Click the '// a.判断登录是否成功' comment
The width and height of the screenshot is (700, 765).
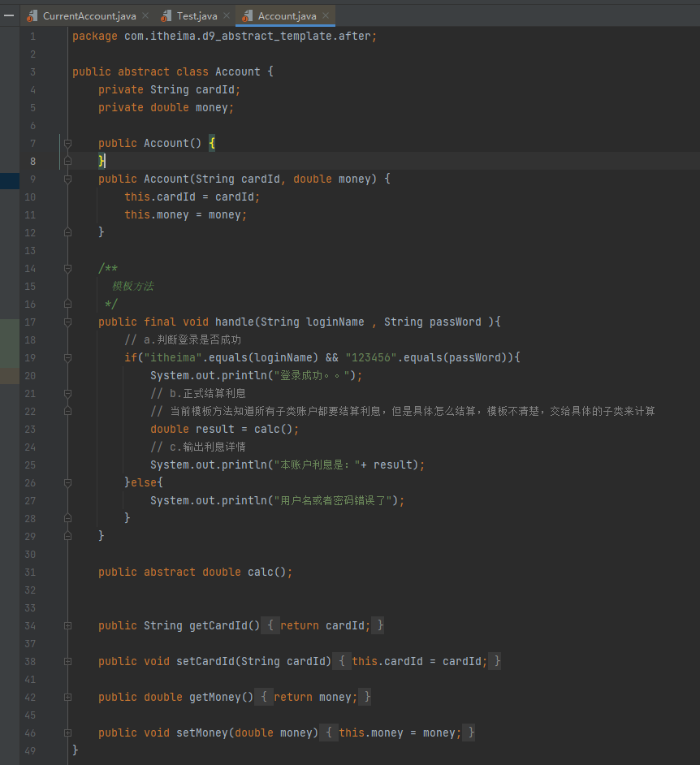pos(183,340)
